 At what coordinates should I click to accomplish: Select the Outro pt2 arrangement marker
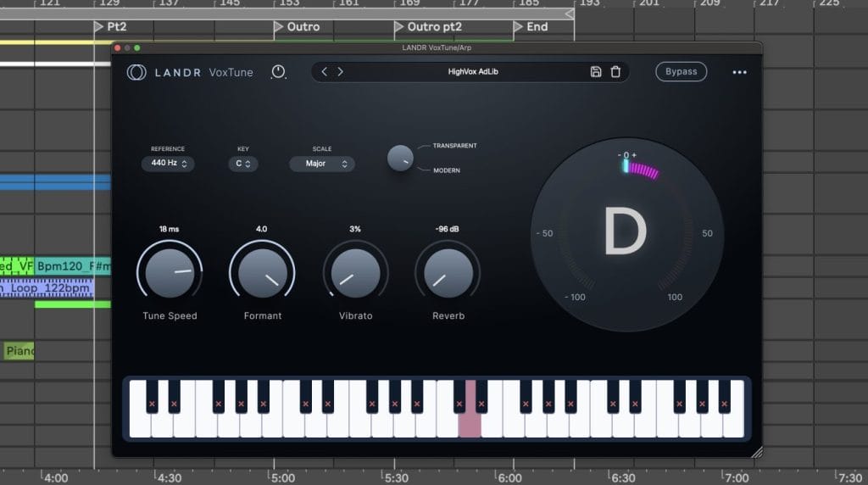coord(435,27)
